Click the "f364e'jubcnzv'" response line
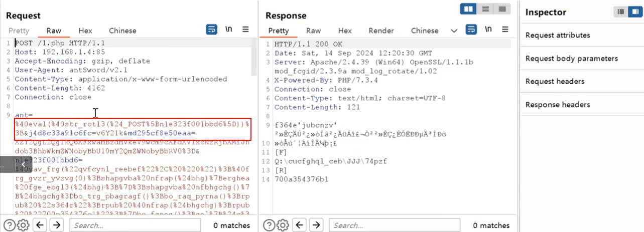 click(306, 125)
